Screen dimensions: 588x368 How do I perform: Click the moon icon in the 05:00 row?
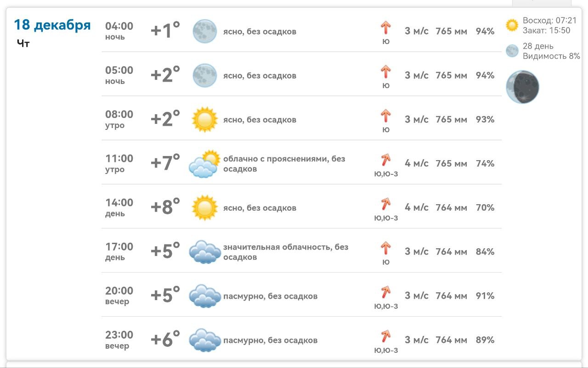click(204, 75)
